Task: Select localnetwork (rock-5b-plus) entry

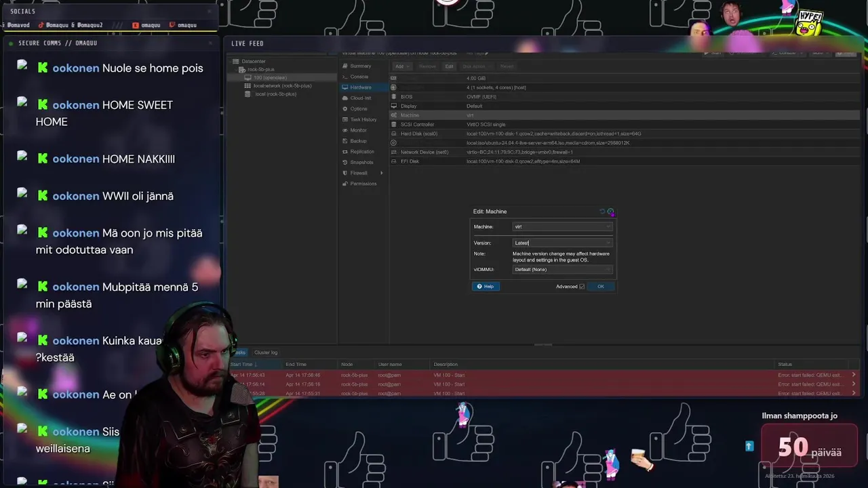Action: (283, 86)
